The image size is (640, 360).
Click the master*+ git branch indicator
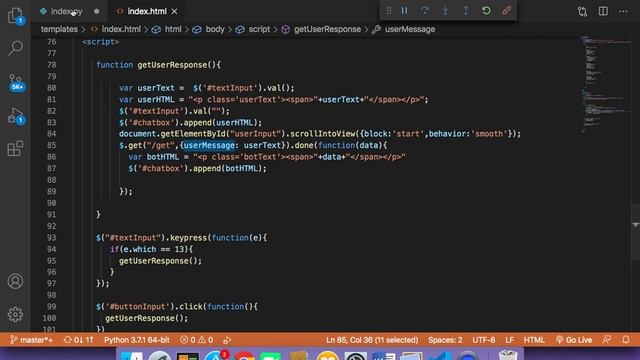pos(31,340)
